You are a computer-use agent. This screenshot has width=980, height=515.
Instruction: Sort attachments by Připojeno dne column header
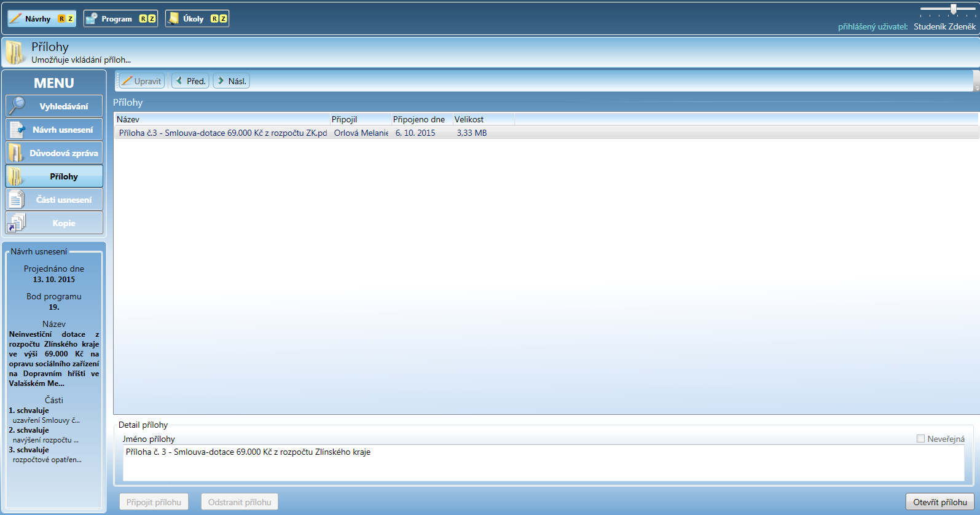point(422,119)
